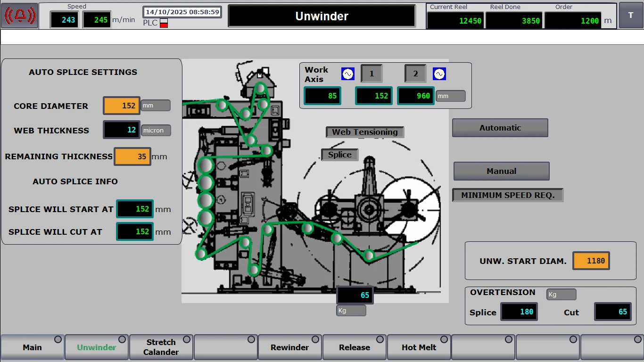
Task: Click the speed value 243
Action: coord(65,20)
